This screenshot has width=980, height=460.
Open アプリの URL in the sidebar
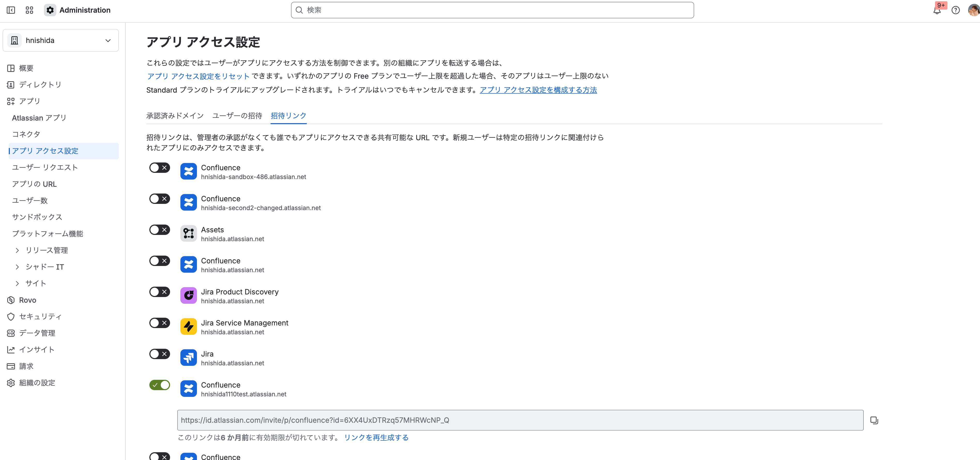pos(34,184)
